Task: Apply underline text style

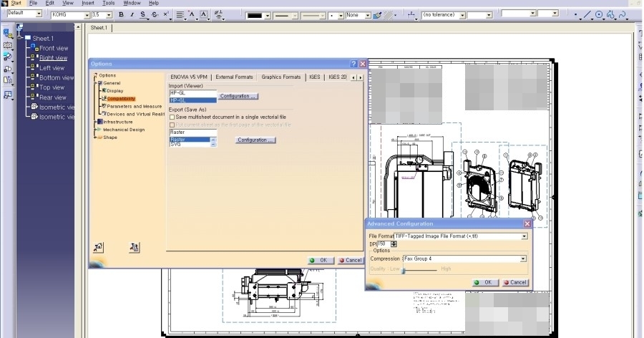Action: pos(142,15)
